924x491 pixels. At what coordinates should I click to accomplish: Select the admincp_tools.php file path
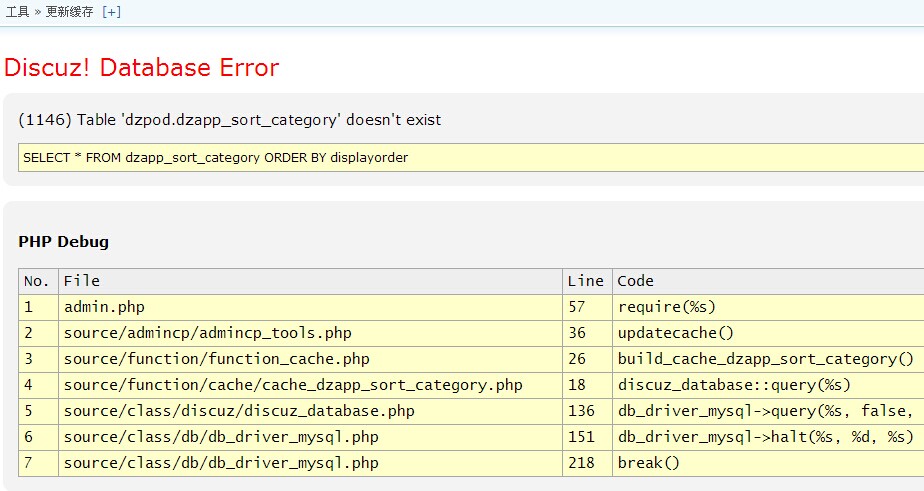coord(207,333)
